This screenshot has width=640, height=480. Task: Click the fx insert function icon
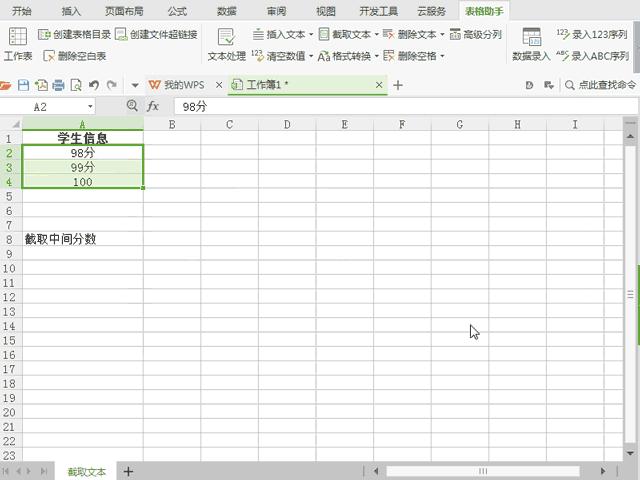(x=153, y=107)
